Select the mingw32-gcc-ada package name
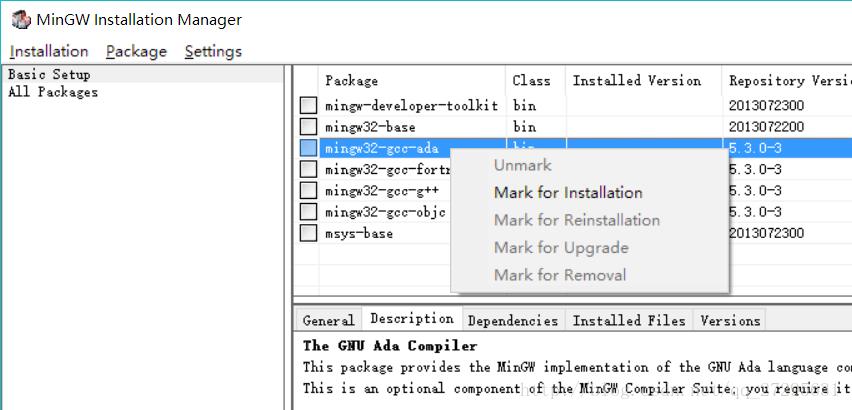Image resolution: width=852 pixels, height=410 pixels. click(x=381, y=148)
